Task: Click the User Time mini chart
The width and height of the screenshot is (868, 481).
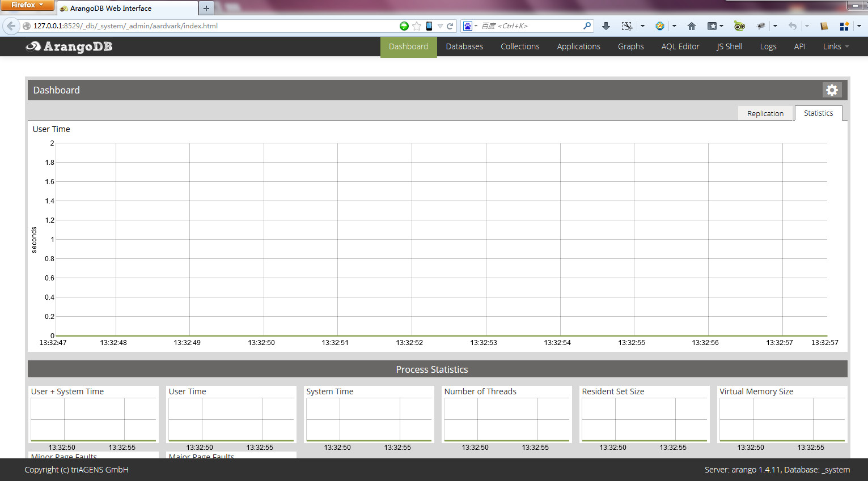Action: tap(231, 419)
